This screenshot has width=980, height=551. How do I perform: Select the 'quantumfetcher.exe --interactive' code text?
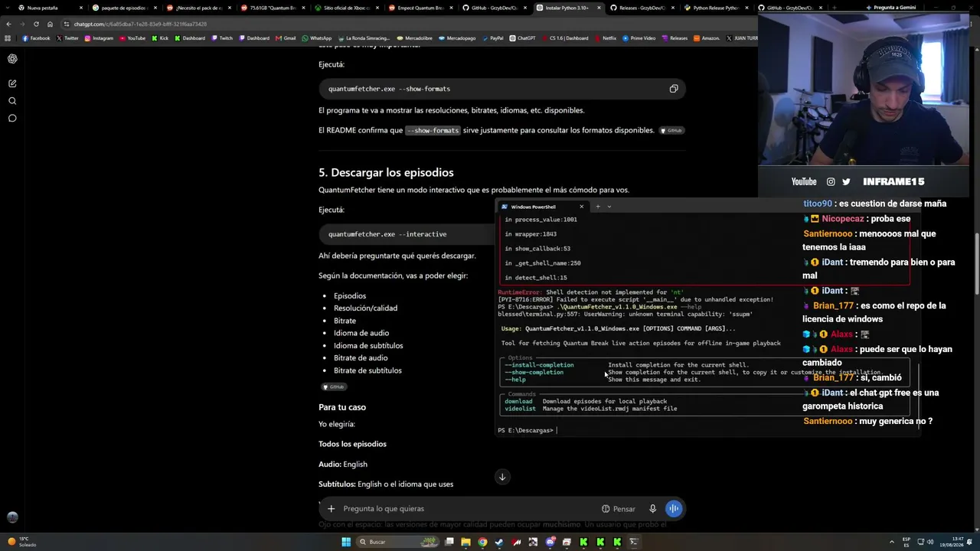pos(387,234)
